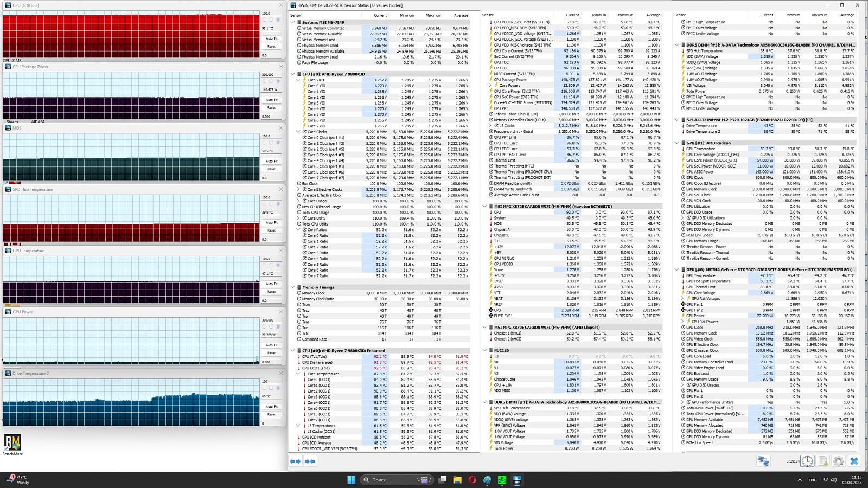Select the Average Effective Clock row

tap(382, 195)
